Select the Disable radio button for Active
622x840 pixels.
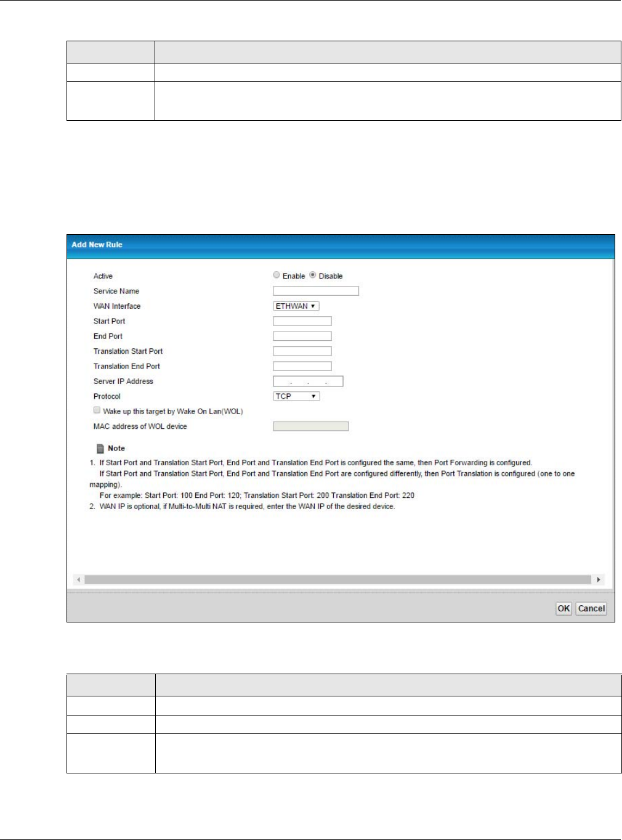pyautogui.click(x=313, y=275)
